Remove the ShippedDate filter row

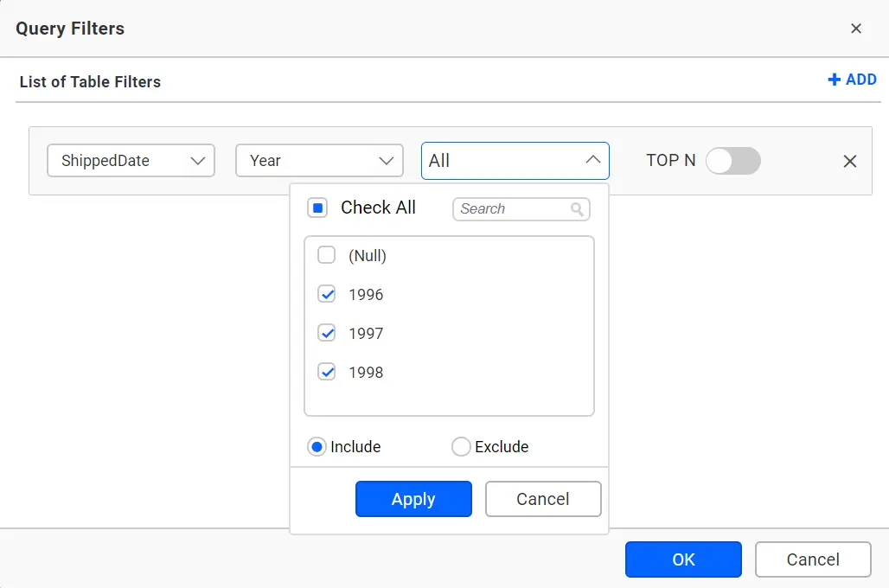[849, 160]
